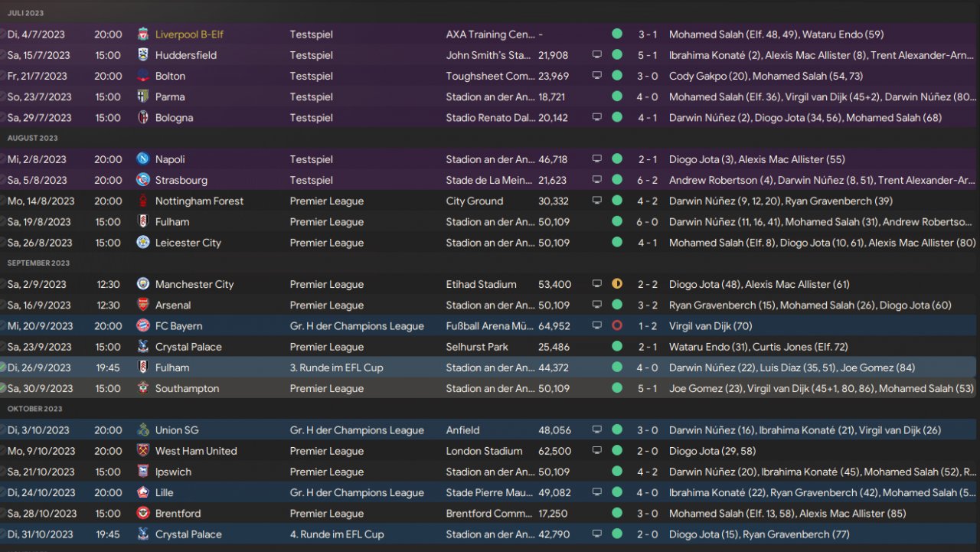
Task: Click the TV icon for Huddersfield match
Action: click(597, 55)
